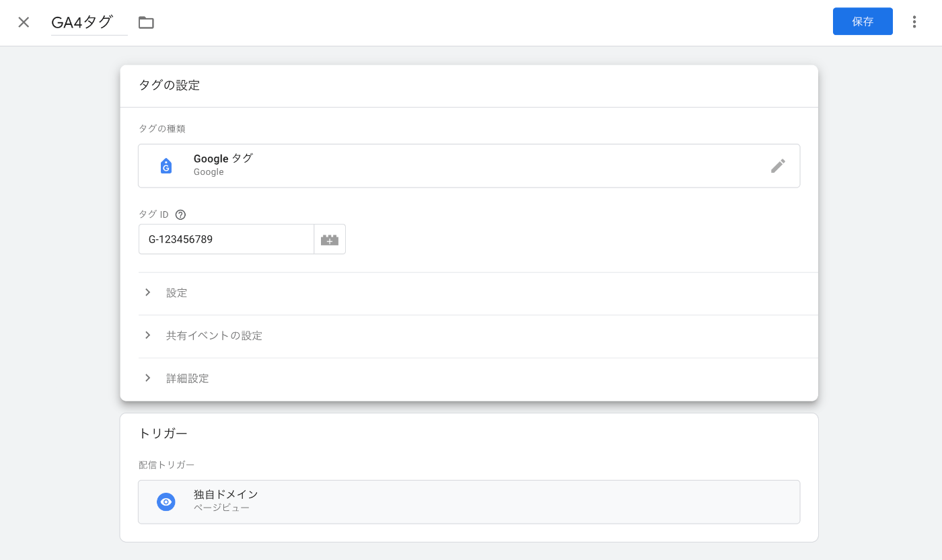942x560 pixels.
Task: Select the Google タグ type card
Action: [469, 165]
